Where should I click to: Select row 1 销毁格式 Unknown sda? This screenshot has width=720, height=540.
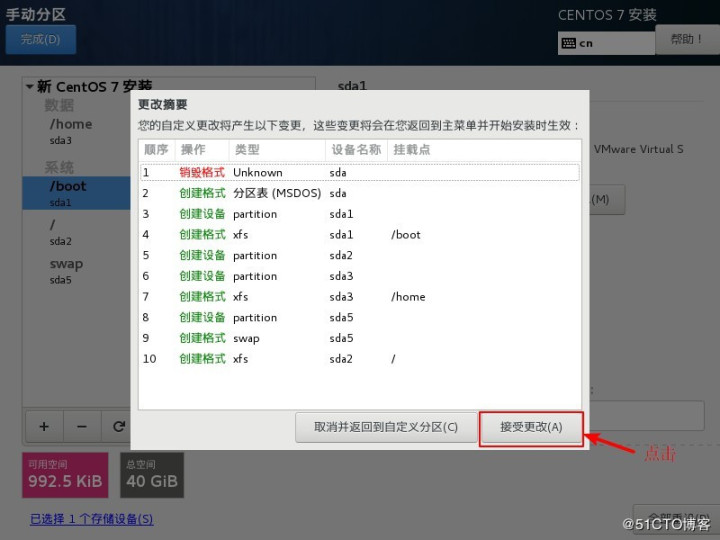point(360,173)
